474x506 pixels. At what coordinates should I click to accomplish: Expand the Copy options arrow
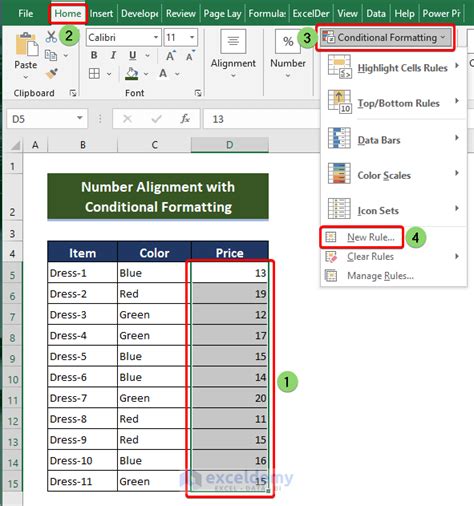[x=66, y=55]
